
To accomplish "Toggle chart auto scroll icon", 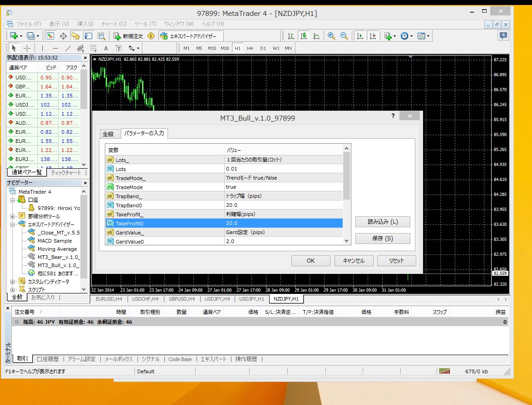I will pos(360,36).
